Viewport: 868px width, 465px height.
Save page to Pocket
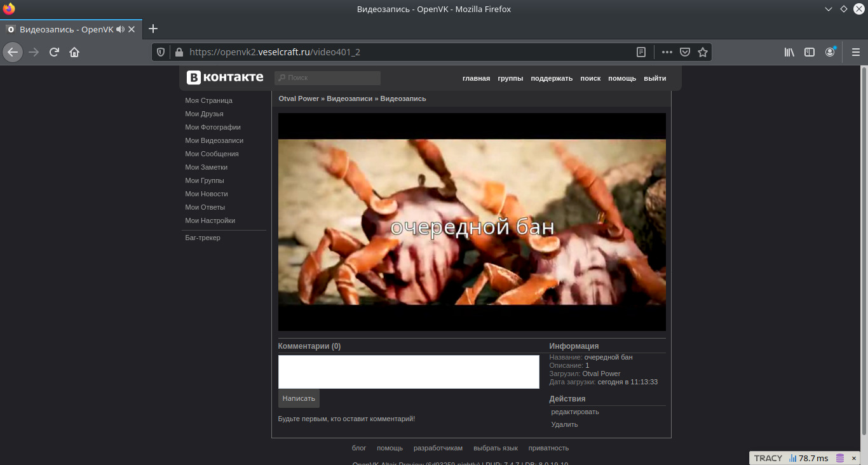pos(685,52)
